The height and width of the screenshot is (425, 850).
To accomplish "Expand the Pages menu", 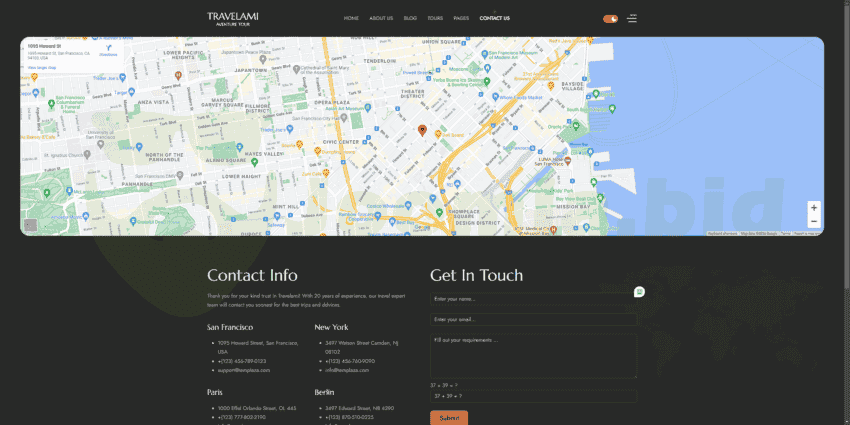I will [x=461, y=18].
